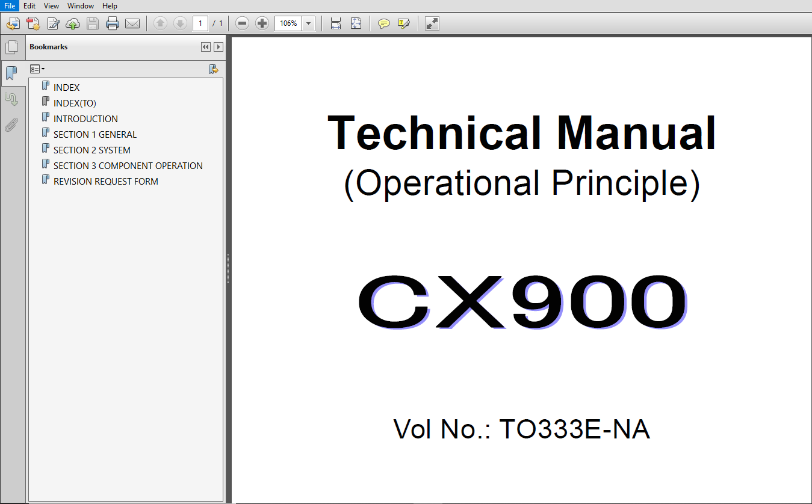Click the Email envelope icon
The image size is (812, 504).
click(x=132, y=23)
